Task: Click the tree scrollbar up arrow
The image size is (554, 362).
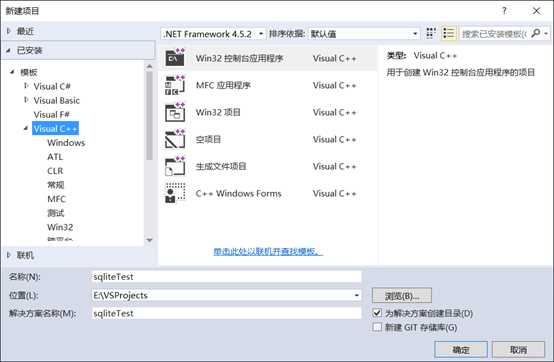Action: coord(149,66)
